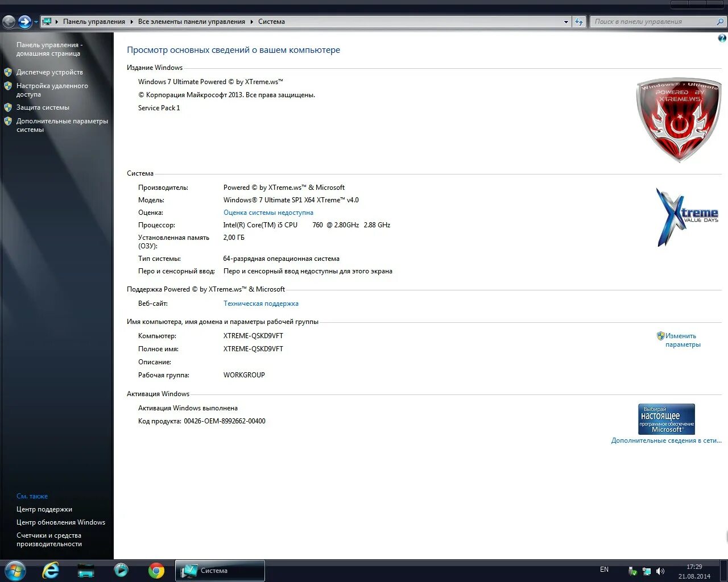This screenshot has height=582, width=728.
Task: Open "Центр обновления Windows" from the sidebar
Action: (x=61, y=522)
